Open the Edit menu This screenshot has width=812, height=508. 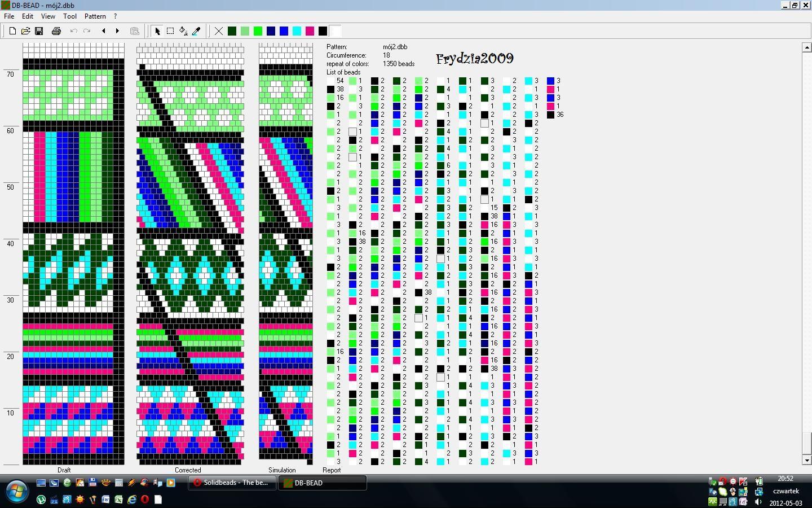[x=28, y=16]
